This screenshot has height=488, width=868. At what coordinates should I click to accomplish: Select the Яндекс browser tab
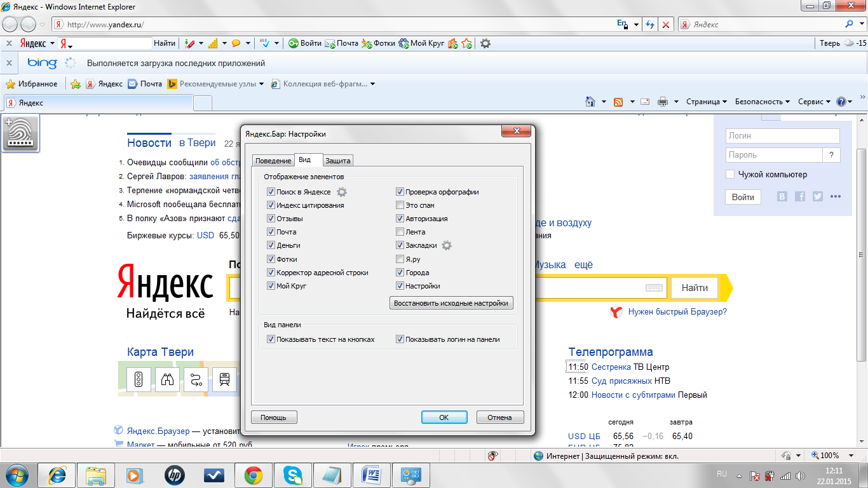[98, 102]
